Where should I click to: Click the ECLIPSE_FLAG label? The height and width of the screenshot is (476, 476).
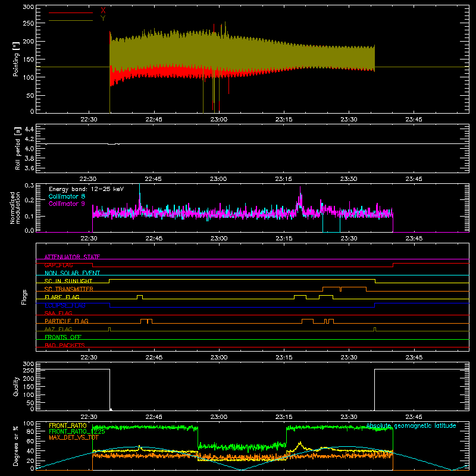[65, 305]
